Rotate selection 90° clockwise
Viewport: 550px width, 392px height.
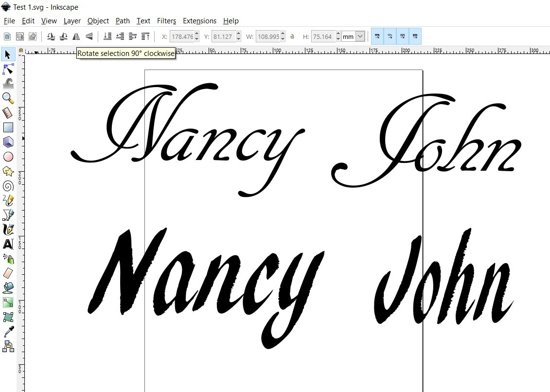click(x=64, y=36)
